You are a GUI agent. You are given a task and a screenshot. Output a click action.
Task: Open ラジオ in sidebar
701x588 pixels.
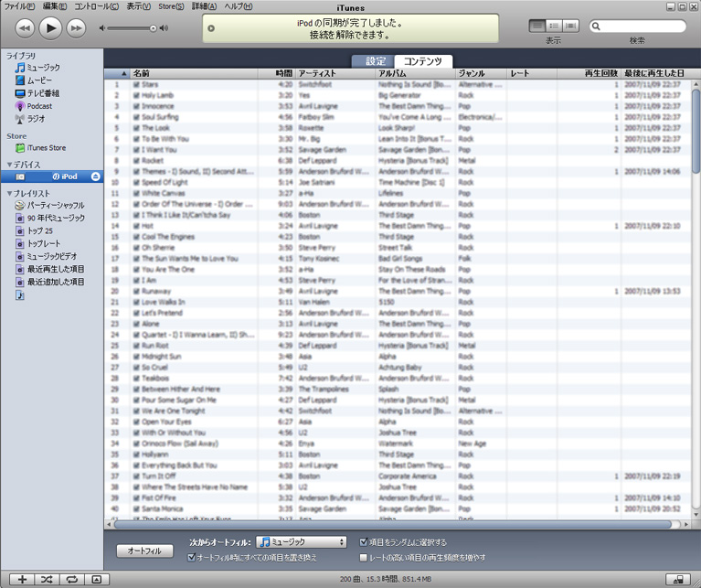pyautogui.click(x=30, y=119)
